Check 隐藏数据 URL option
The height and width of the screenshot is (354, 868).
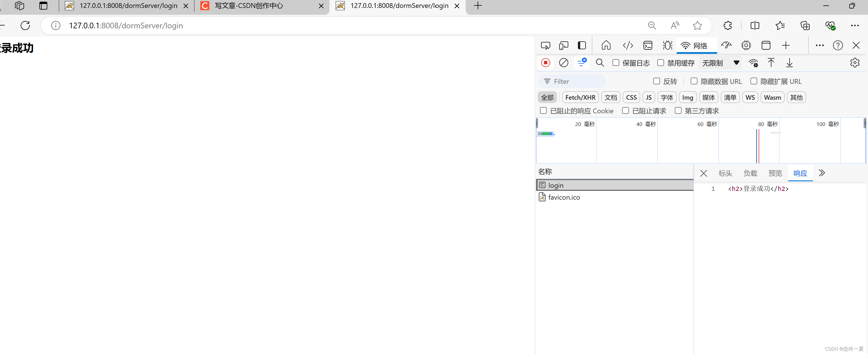pos(694,81)
